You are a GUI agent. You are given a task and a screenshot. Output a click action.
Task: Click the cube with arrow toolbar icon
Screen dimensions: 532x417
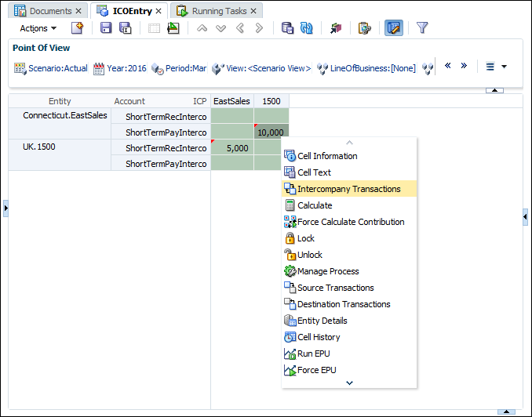pos(336,27)
